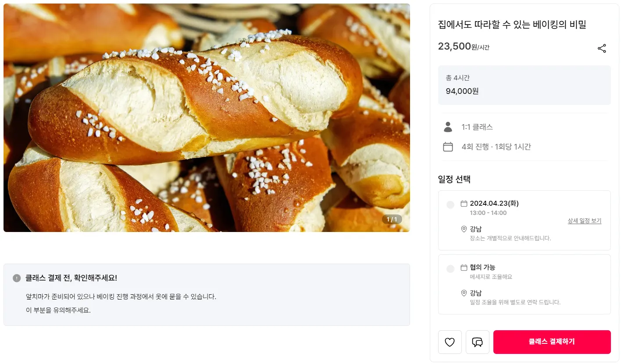Click the calendar icon beside 4회 진행

448,147
